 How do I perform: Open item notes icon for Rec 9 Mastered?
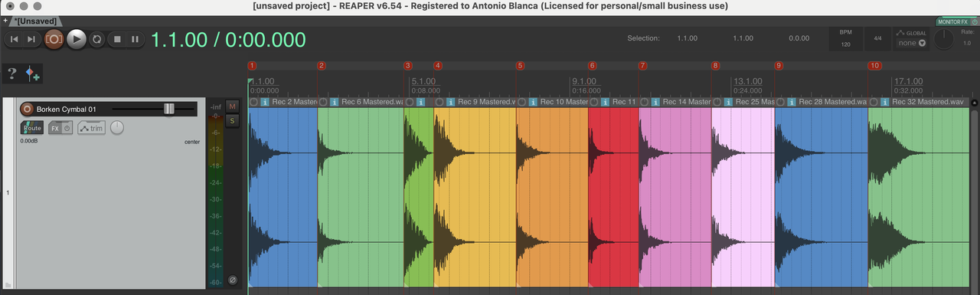(x=450, y=102)
